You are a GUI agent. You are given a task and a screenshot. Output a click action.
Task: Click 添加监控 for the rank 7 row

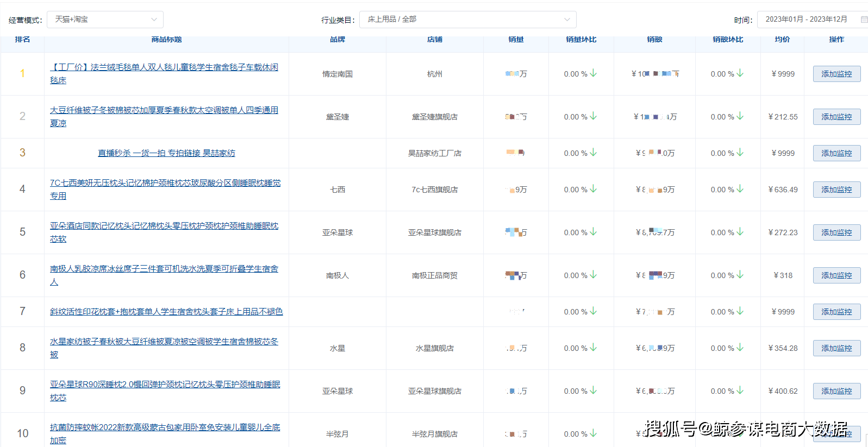click(x=836, y=312)
